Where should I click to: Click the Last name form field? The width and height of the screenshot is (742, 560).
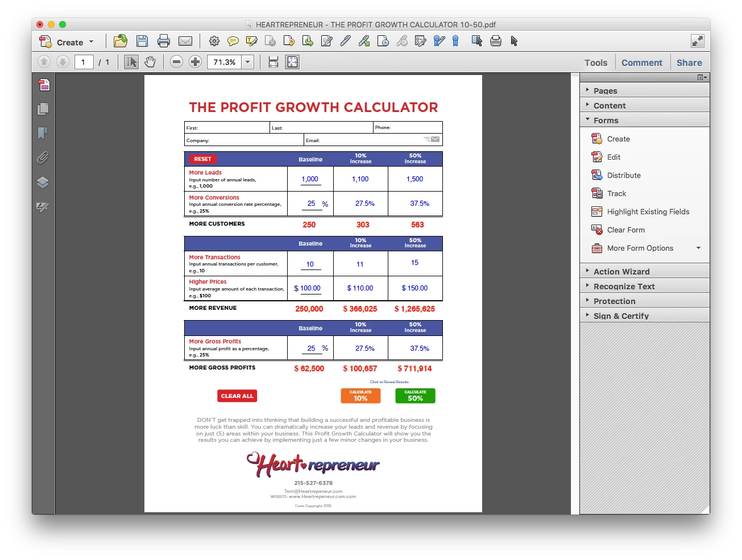[321, 127]
